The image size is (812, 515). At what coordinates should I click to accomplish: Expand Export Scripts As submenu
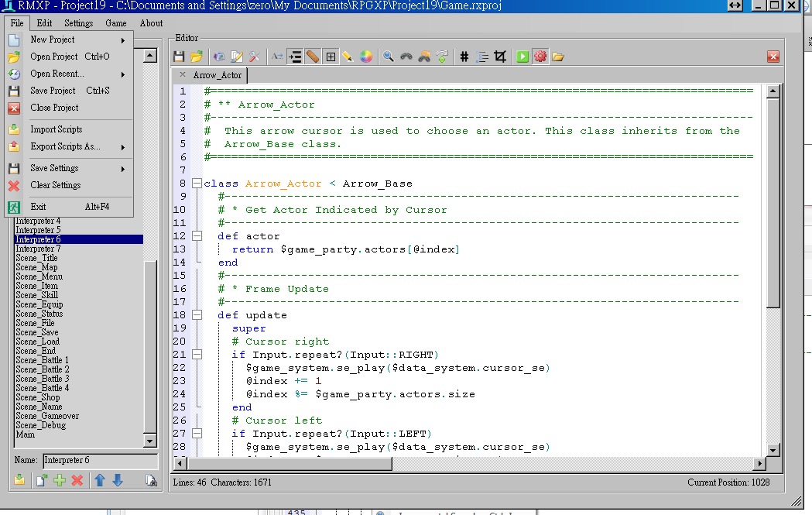point(70,146)
